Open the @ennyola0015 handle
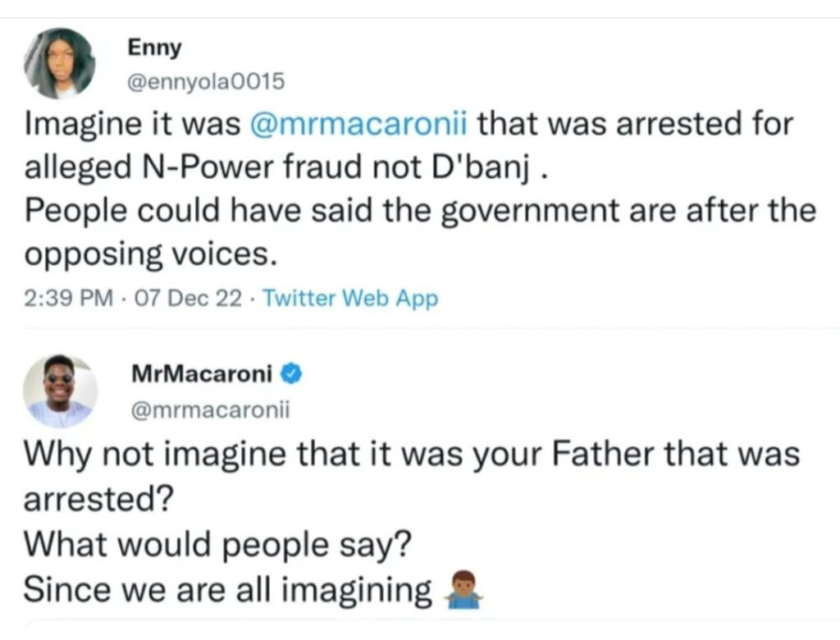 [205, 82]
